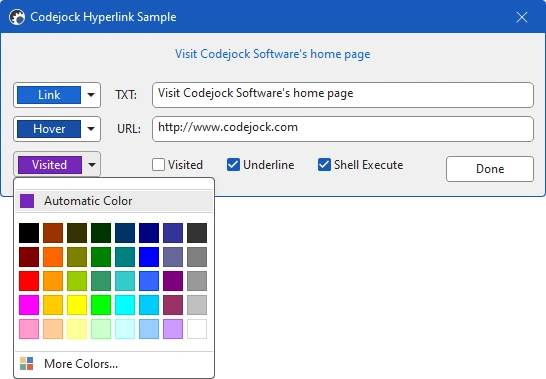Collapse the Visited color dropdown arrow
Image resolution: width=546 pixels, height=379 pixels.
click(92, 164)
